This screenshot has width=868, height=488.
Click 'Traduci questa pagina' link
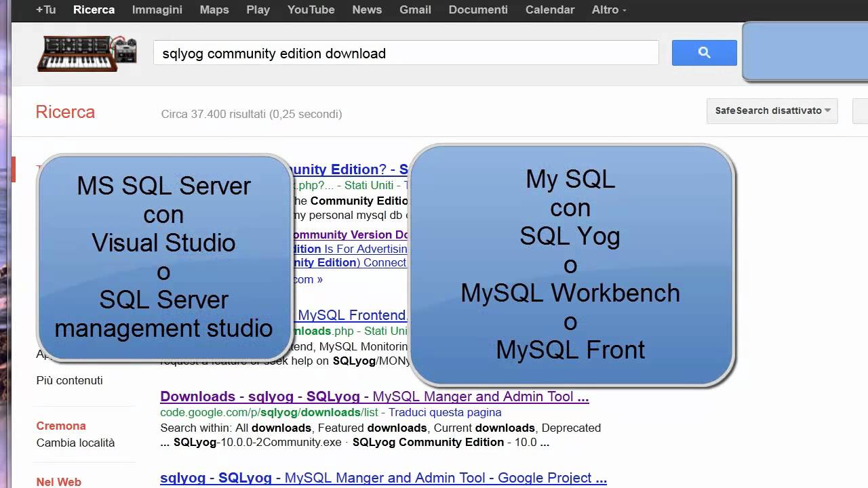pos(445,412)
